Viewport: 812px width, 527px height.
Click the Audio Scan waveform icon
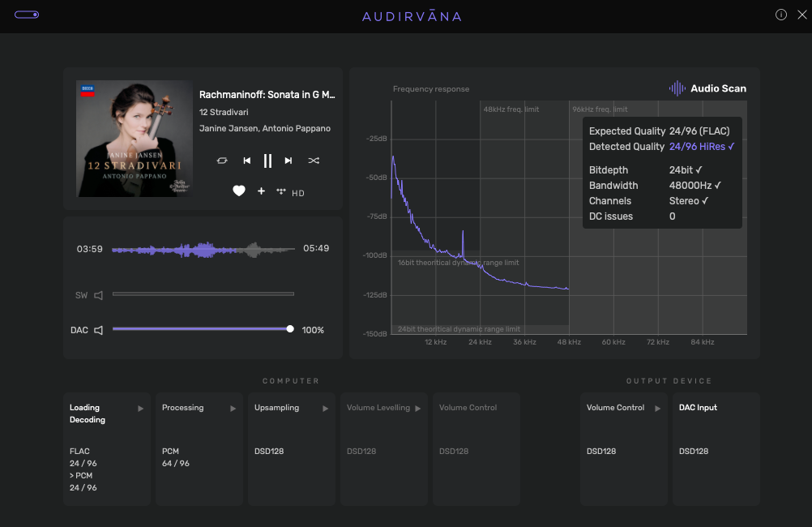pyautogui.click(x=677, y=88)
